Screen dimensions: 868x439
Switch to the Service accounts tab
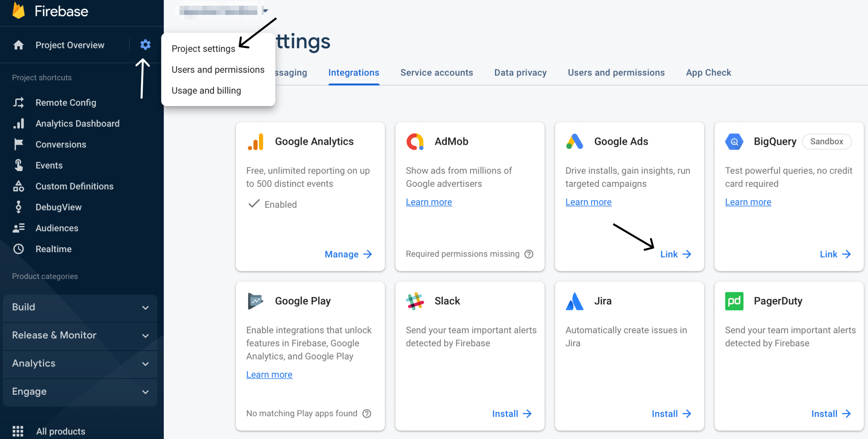tap(436, 73)
